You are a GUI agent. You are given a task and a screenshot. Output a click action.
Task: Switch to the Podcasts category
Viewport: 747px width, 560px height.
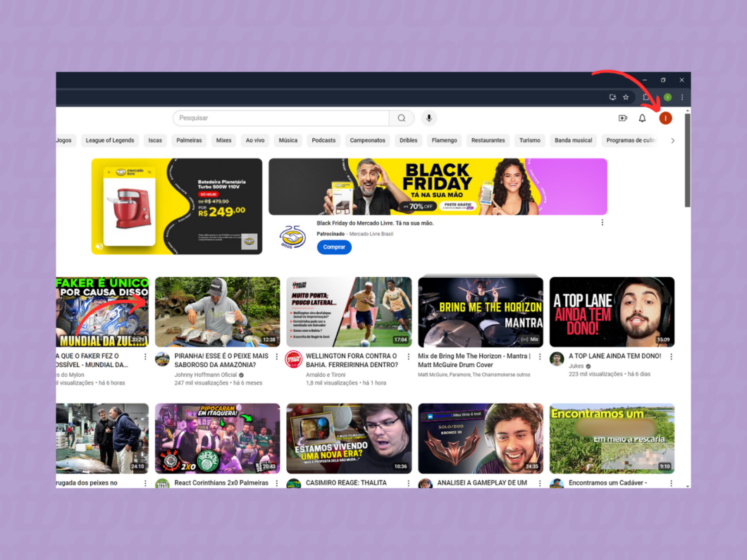pos(323,140)
